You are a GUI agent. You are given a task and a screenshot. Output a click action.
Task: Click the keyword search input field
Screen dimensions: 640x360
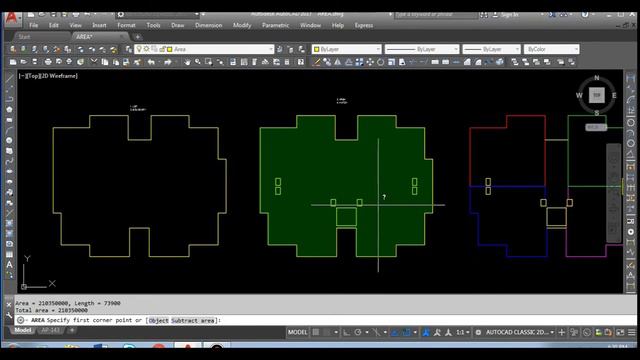(436, 15)
